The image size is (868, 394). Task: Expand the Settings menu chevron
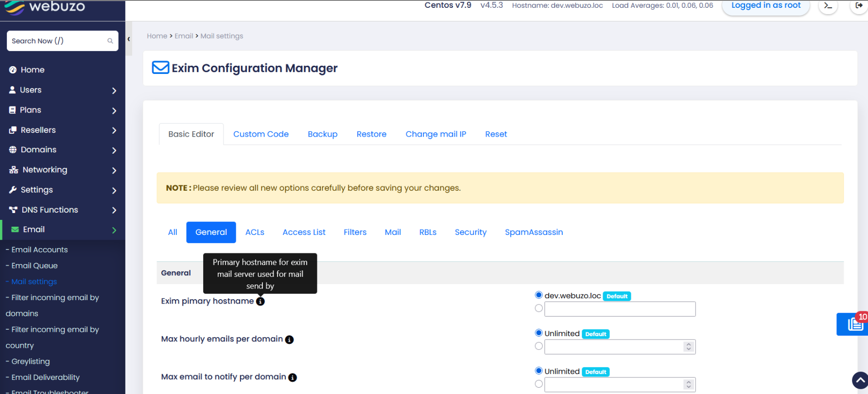coord(114,190)
